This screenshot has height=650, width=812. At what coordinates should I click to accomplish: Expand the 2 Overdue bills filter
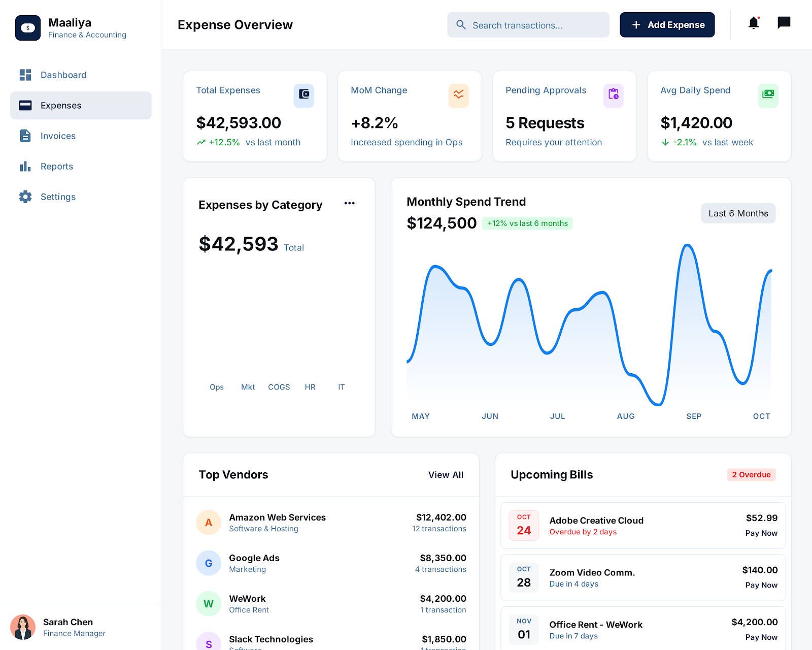click(x=751, y=474)
